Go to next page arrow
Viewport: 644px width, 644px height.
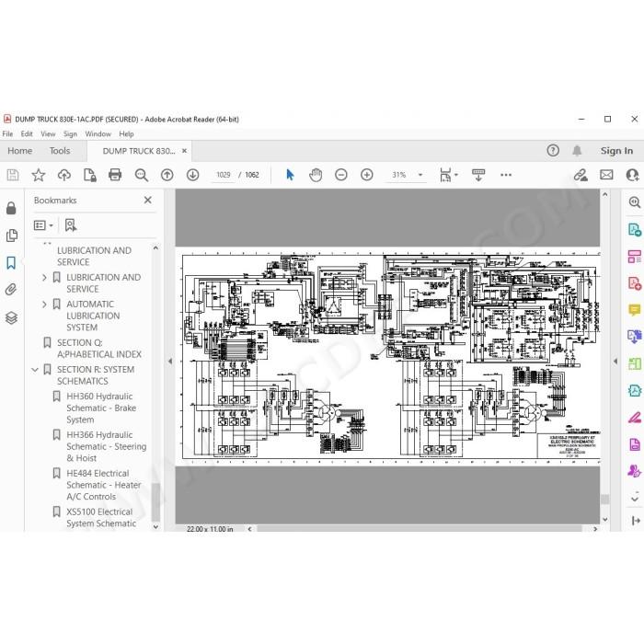[x=192, y=175]
